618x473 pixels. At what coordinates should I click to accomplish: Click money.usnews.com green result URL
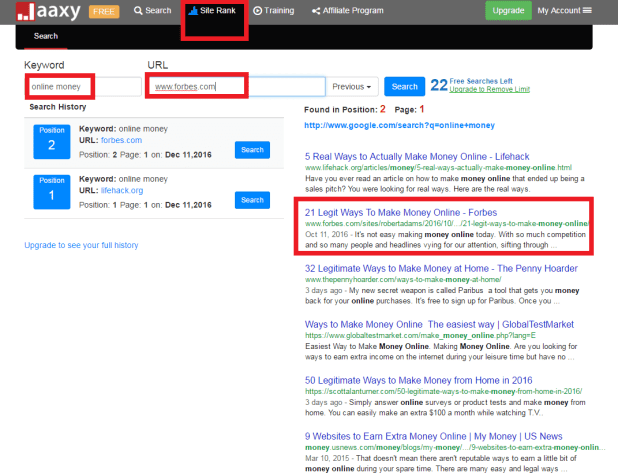pyautogui.click(x=454, y=447)
